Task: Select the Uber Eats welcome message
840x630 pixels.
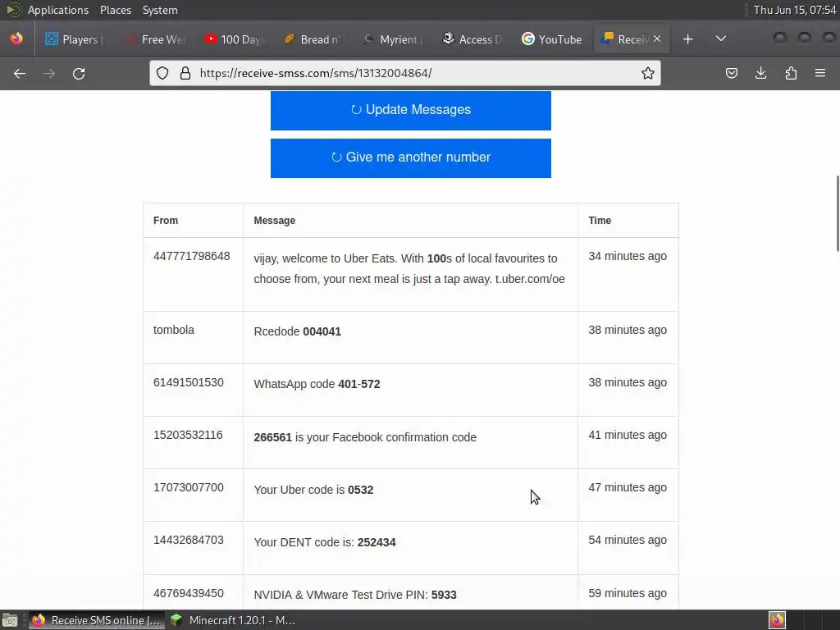Action: [409, 268]
